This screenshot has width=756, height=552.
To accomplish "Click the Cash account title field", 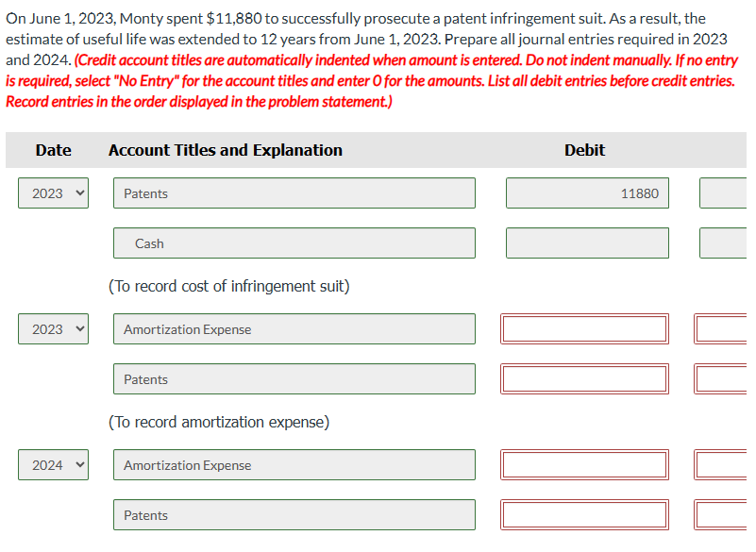I will tap(294, 243).
